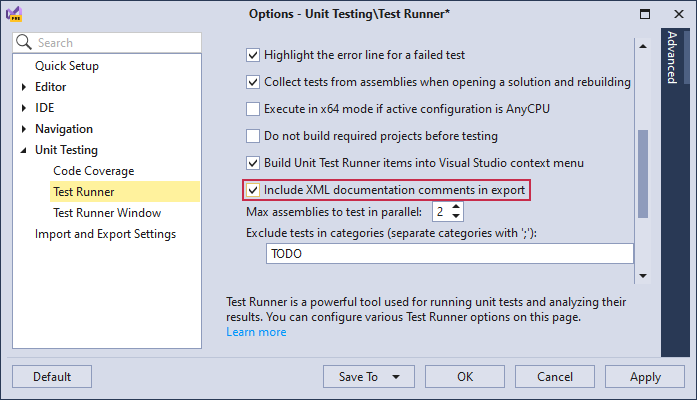Click the options list vertical scrollbar thumb
The width and height of the screenshot is (697, 400).
(643, 174)
